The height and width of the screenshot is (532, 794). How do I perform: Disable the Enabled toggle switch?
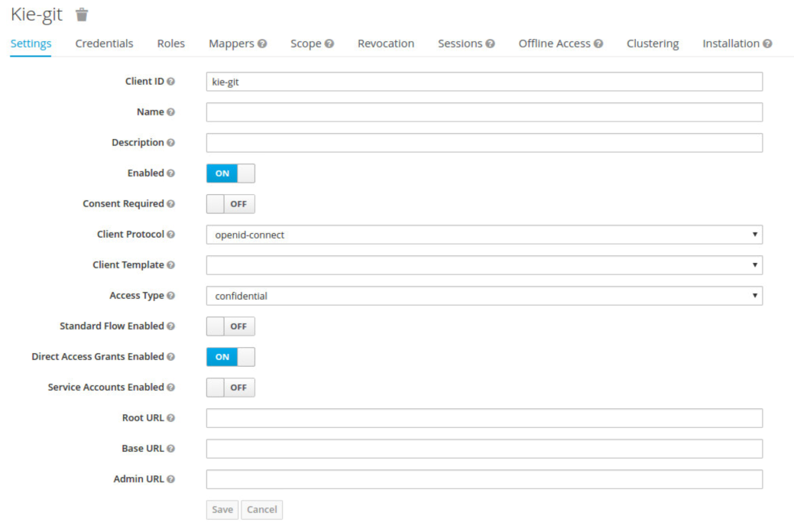230,174
